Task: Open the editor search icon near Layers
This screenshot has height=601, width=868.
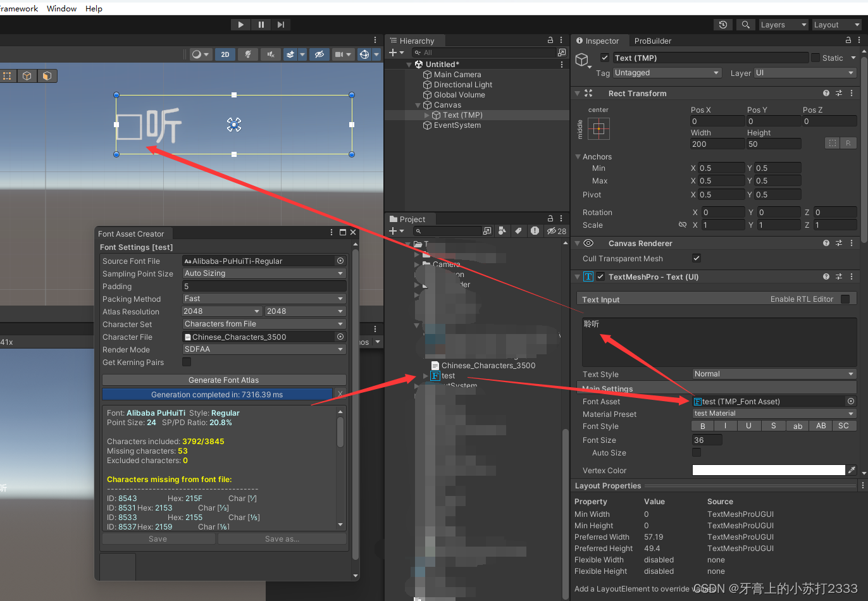Action: pyautogui.click(x=745, y=25)
